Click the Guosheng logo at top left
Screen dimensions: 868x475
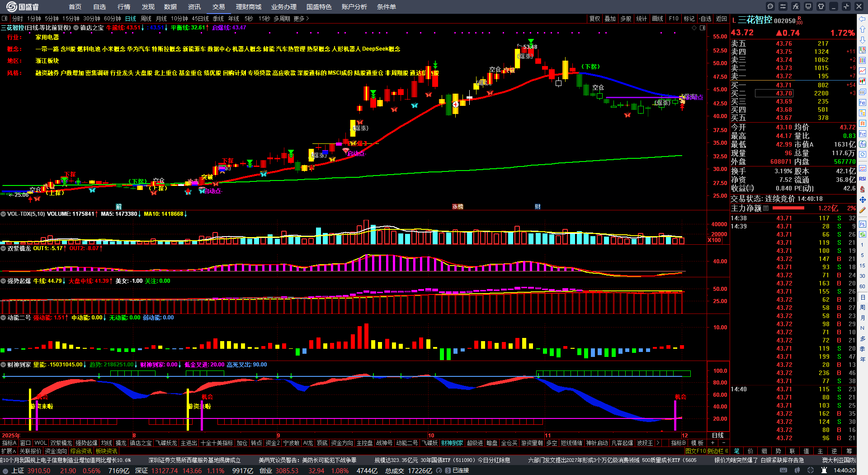coord(22,6)
